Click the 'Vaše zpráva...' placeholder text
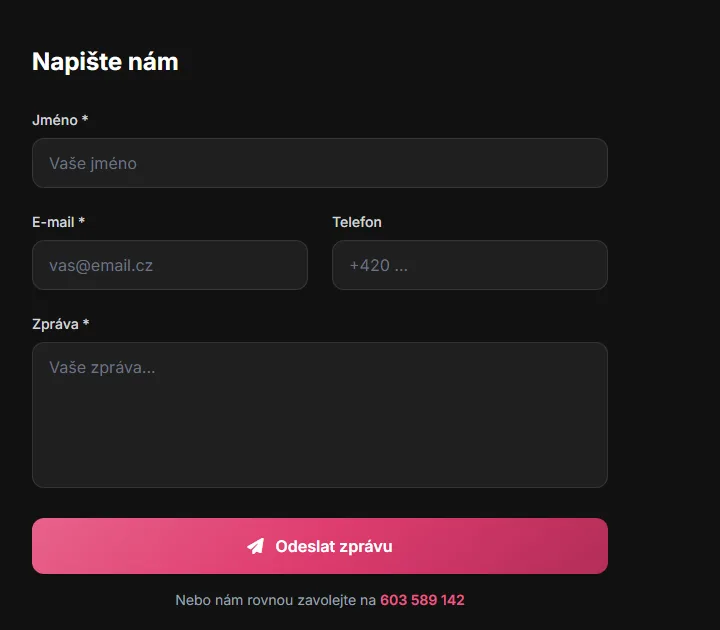The width and height of the screenshot is (720, 630). [x=102, y=367]
